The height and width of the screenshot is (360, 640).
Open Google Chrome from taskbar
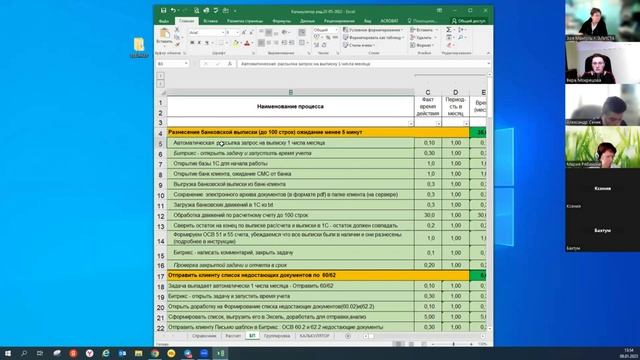(155, 353)
